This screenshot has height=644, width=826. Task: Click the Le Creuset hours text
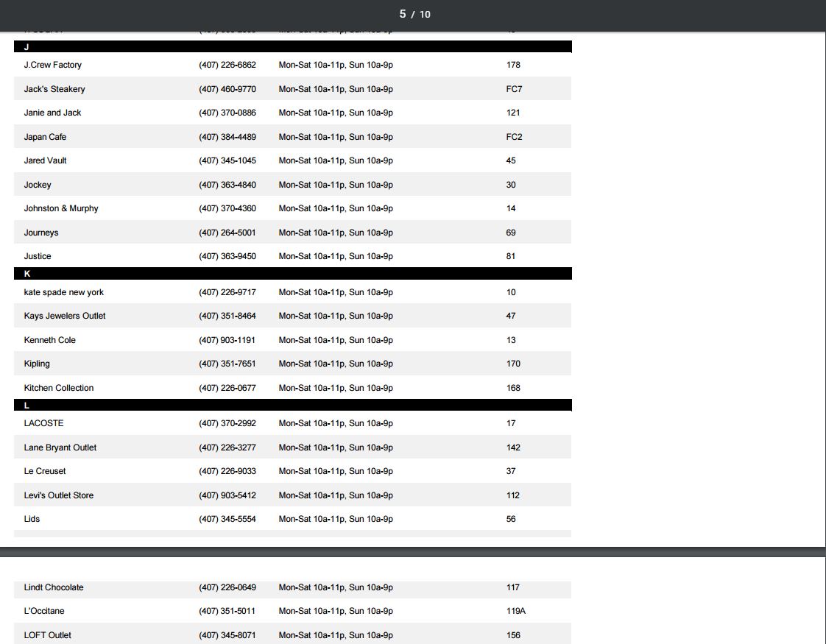coord(336,471)
